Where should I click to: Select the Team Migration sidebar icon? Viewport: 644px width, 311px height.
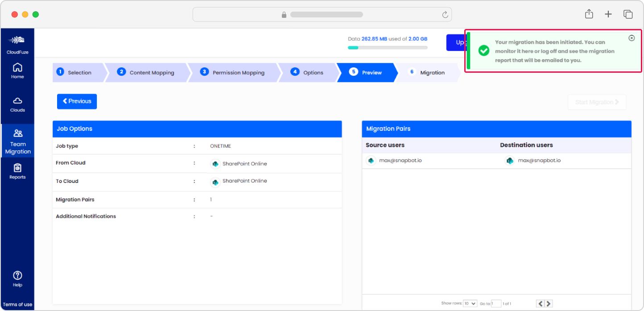pos(18,133)
